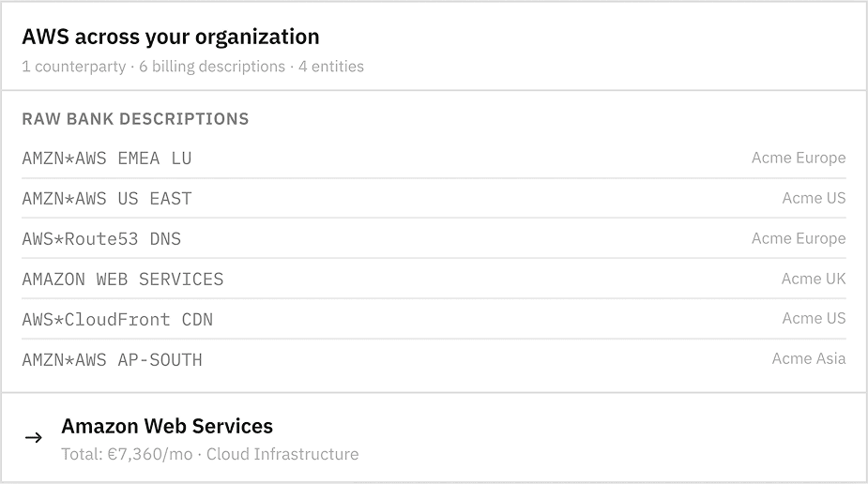Click the €7,360/mo total Cloud Infrastructure line

pyautogui.click(x=209, y=455)
